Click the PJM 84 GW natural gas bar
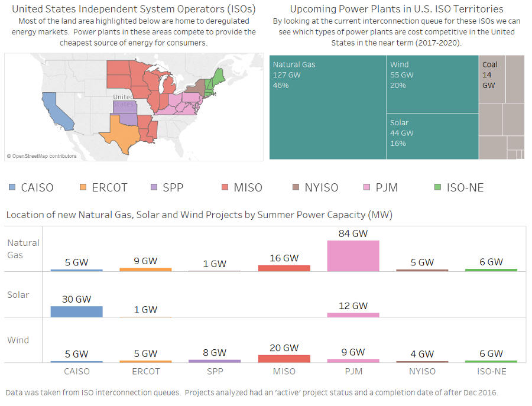The width and height of the screenshot is (532, 406). point(353,256)
